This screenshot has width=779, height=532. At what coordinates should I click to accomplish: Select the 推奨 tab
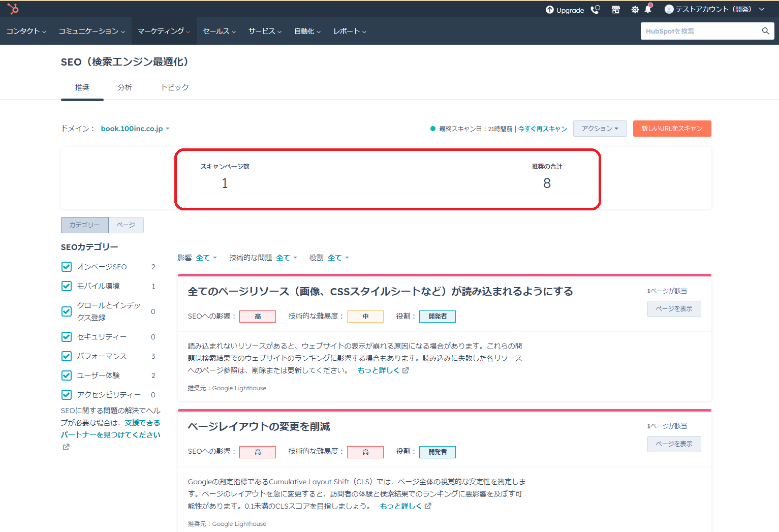82,87
